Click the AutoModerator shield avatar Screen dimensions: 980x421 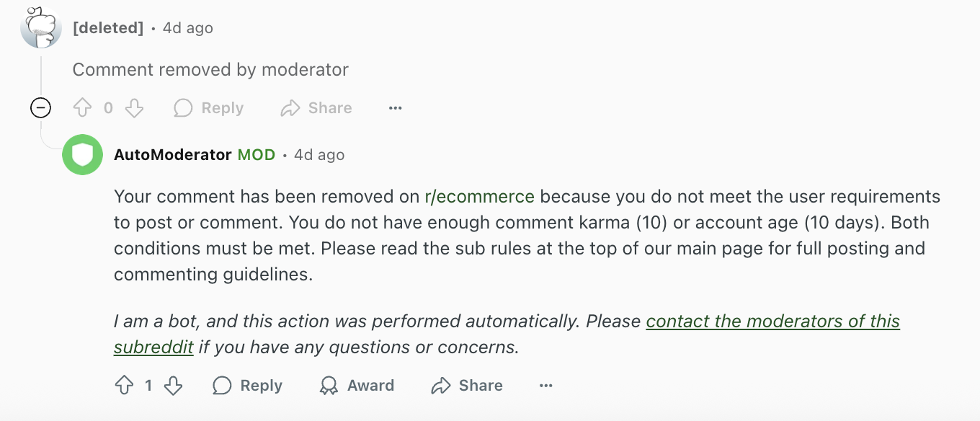[82, 154]
